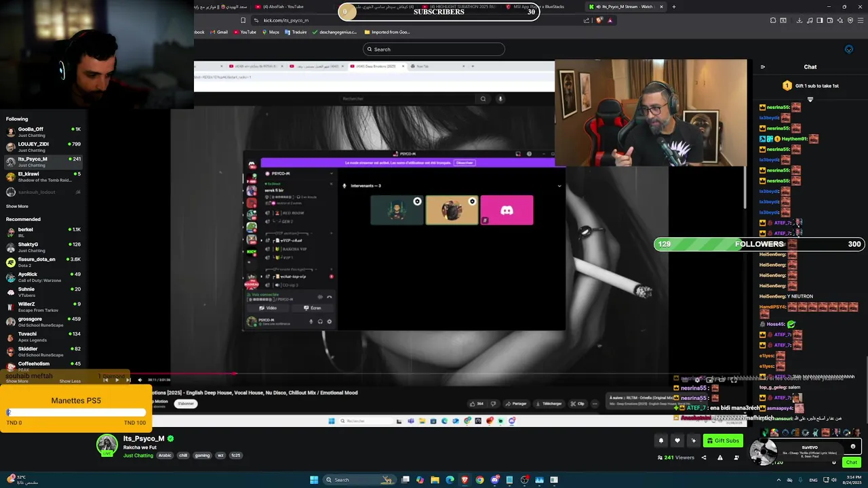
Task: Open berkel channel under Recommended
Action: click(x=43, y=232)
